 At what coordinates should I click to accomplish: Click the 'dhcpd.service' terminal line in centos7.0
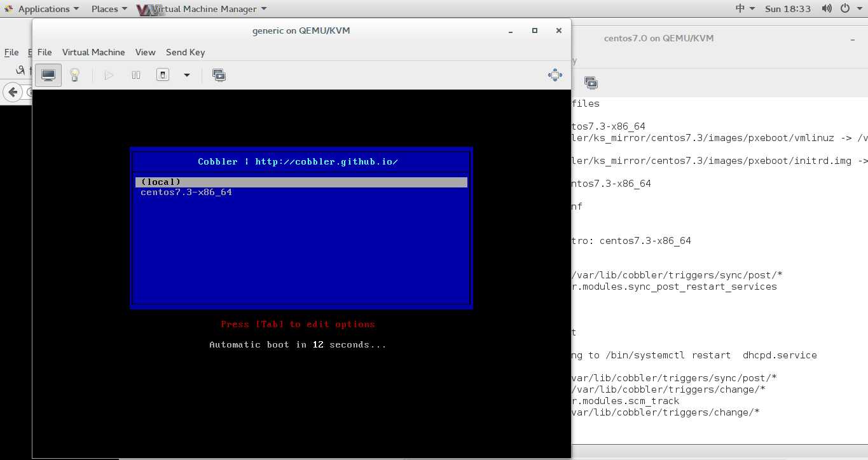(x=694, y=355)
